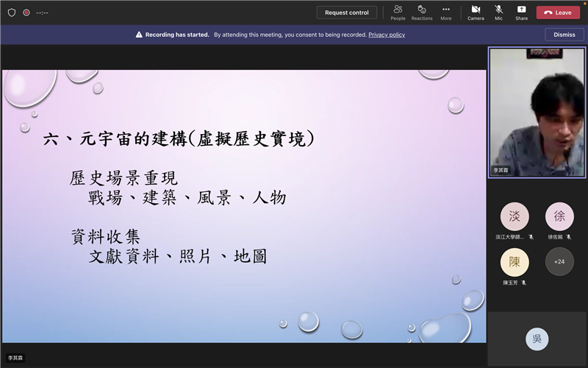This screenshot has width=588, height=368.
Task: Dismiss the recording notification banner
Action: [x=564, y=35]
